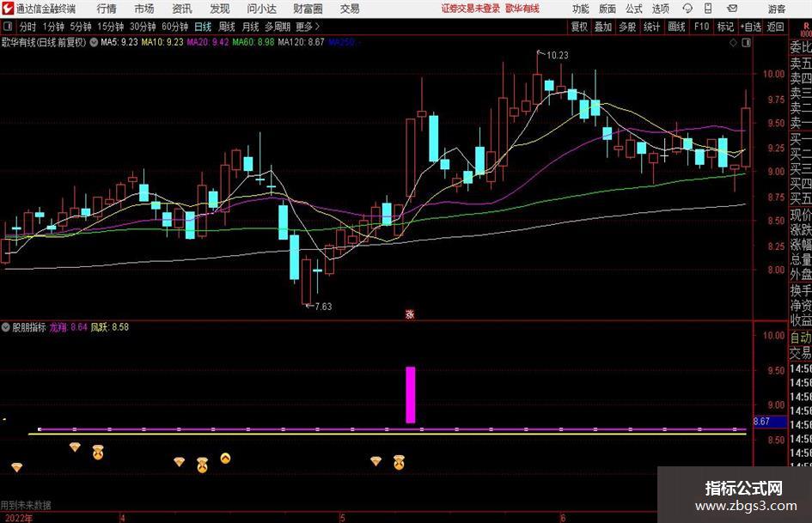Switch to the 月线 period tab
The width and height of the screenshot is (812, 523).
point(251,27)
